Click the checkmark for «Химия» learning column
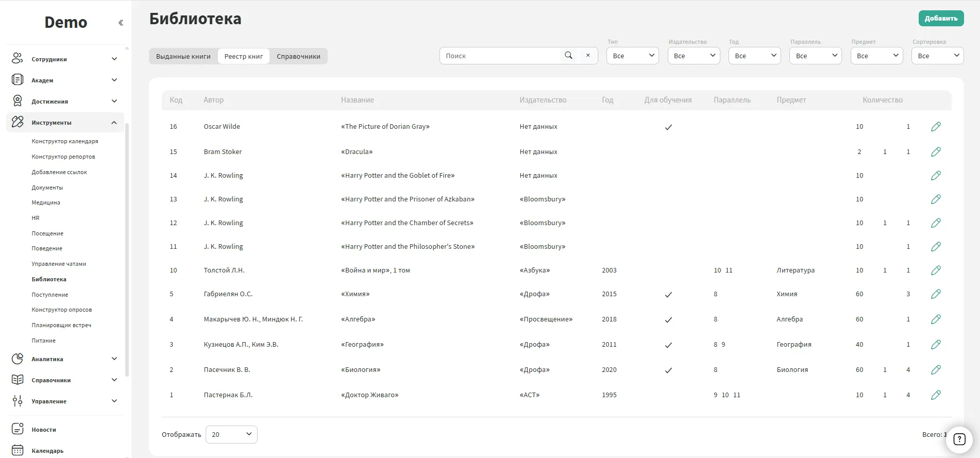This screenshot has width=980, height=458. click(668, 295)
